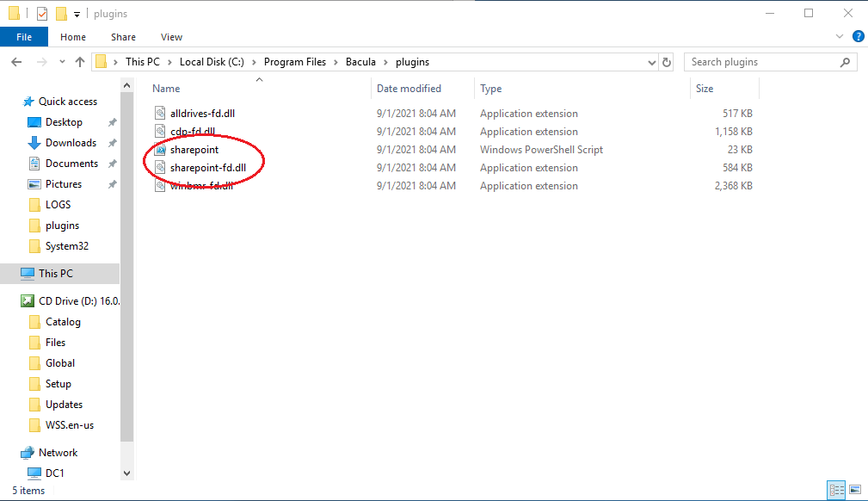868x501 pixels.
Task: Click the Properties quick access toolbar icon
Action: [x=42, y=13]
